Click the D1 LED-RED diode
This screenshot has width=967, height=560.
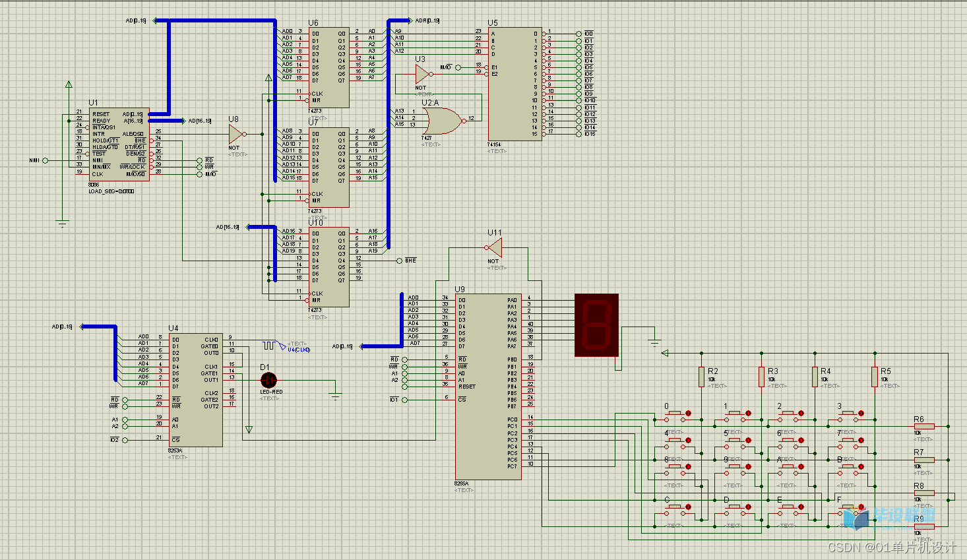click(x=268, y=380)
